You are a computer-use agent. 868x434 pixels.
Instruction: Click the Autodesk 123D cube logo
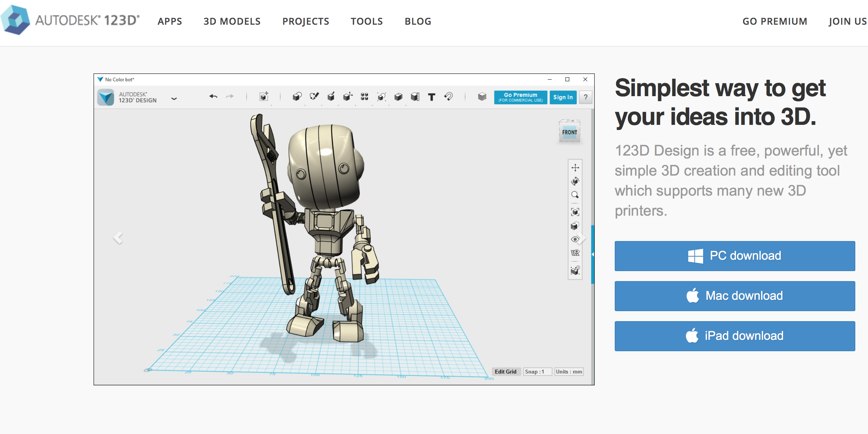point(15,20)
